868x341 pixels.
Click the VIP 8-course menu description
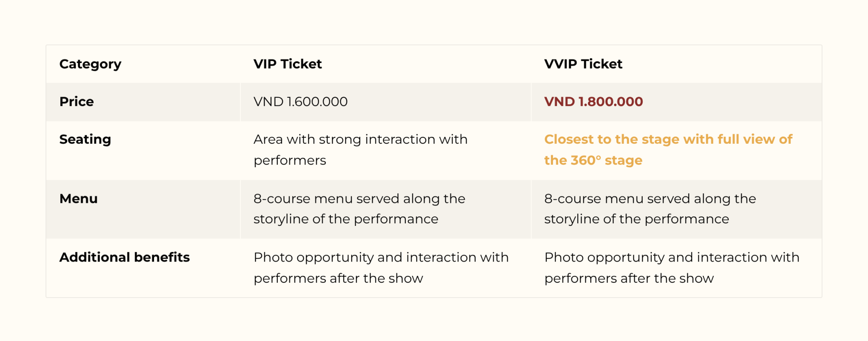pos(359,199)
